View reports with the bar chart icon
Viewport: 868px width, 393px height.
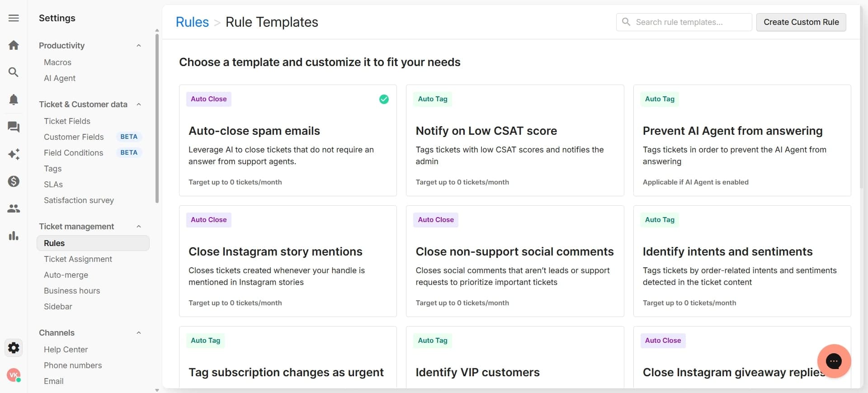coord(14,236)
